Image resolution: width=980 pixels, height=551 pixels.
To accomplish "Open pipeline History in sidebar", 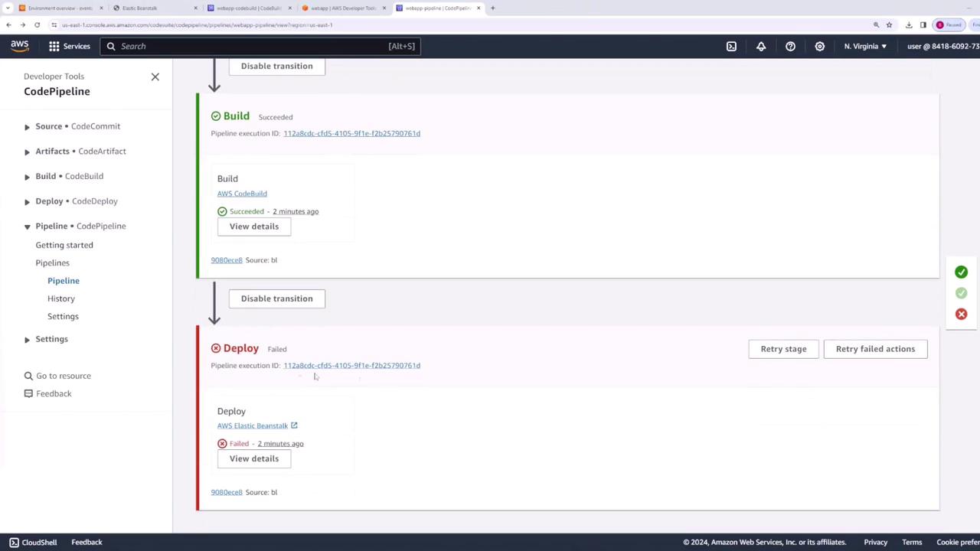I will point(61,298).
